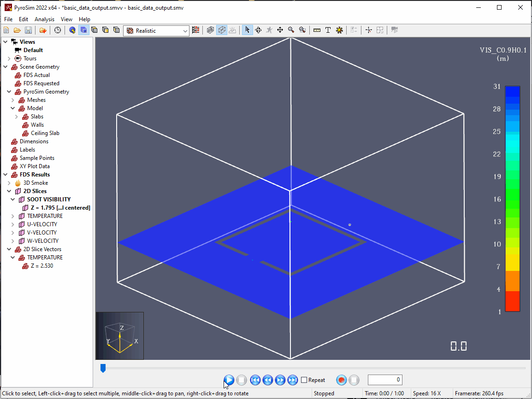Click the first plain cube icon after blue cube

tap(95, 30)
